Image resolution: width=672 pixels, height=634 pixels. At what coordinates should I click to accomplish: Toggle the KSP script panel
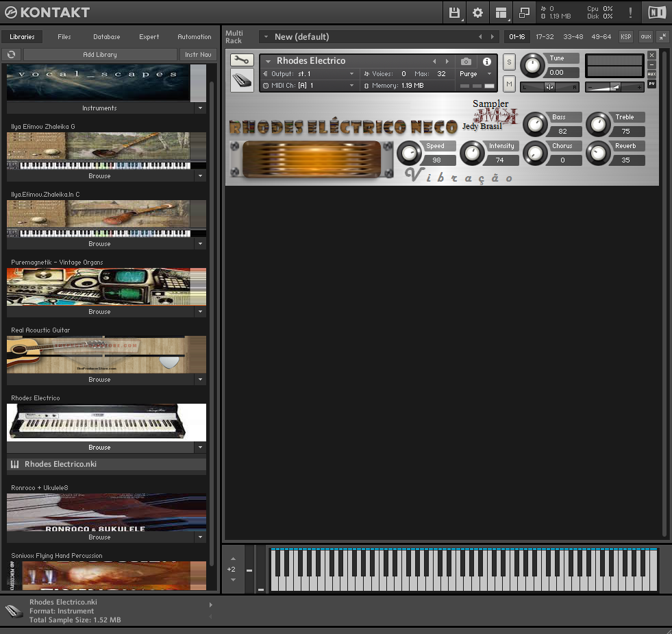pyautogui.click(x=625, y=37)
